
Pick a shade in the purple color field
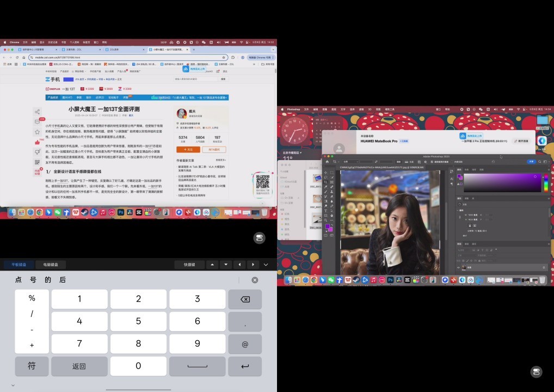pos(502,183)
